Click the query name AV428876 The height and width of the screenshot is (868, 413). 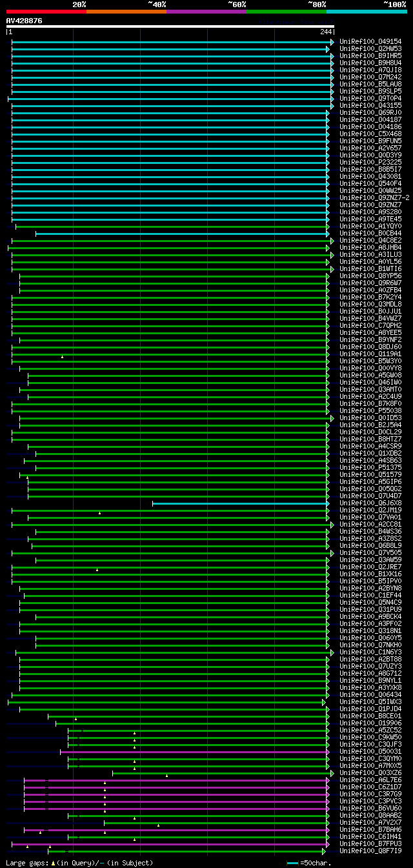(25, 21)
